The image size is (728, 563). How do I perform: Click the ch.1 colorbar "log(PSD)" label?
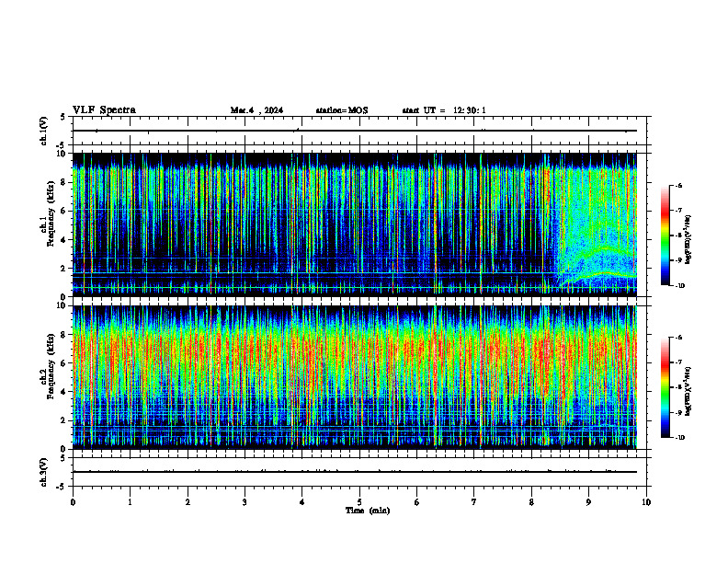click(688, 240)
